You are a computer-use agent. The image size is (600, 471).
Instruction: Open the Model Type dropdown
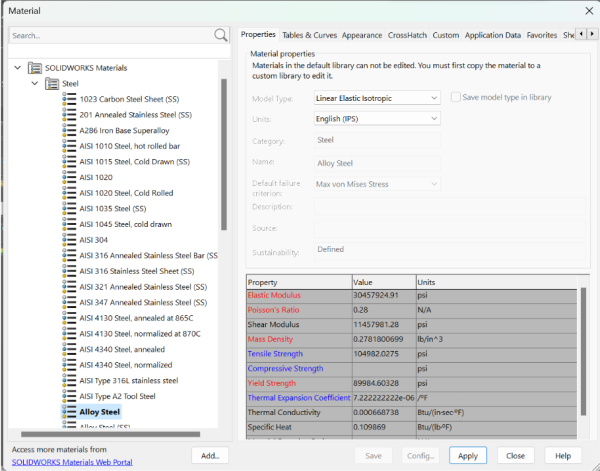point(377,98)
